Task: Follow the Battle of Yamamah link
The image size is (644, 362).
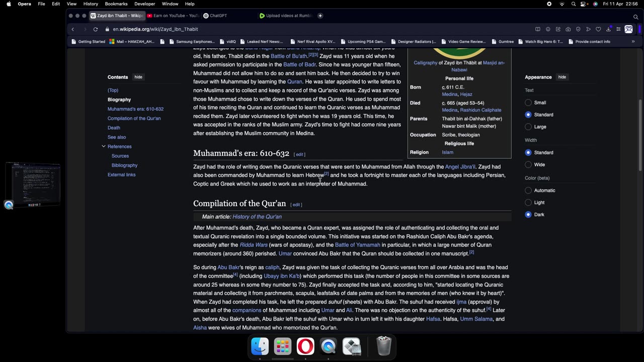Action: click(358, 245)
